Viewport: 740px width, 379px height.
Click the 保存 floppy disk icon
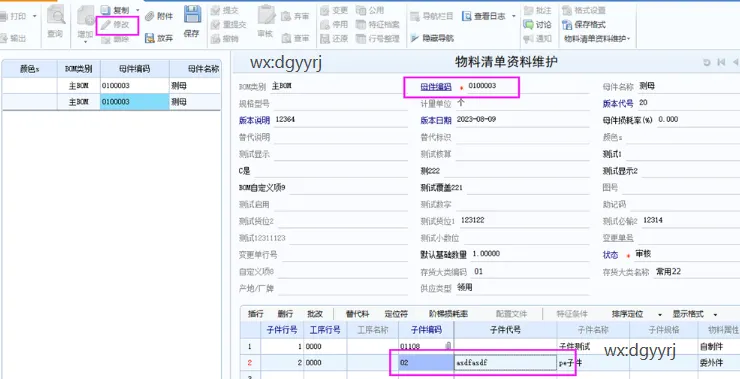[192, 15]
